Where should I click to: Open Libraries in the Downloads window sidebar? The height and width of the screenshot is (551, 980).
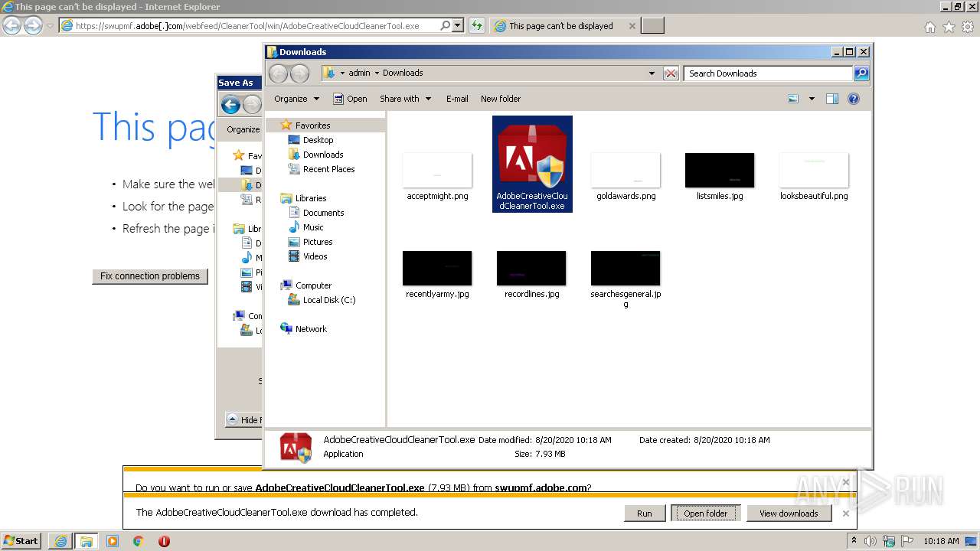(311, 198)
